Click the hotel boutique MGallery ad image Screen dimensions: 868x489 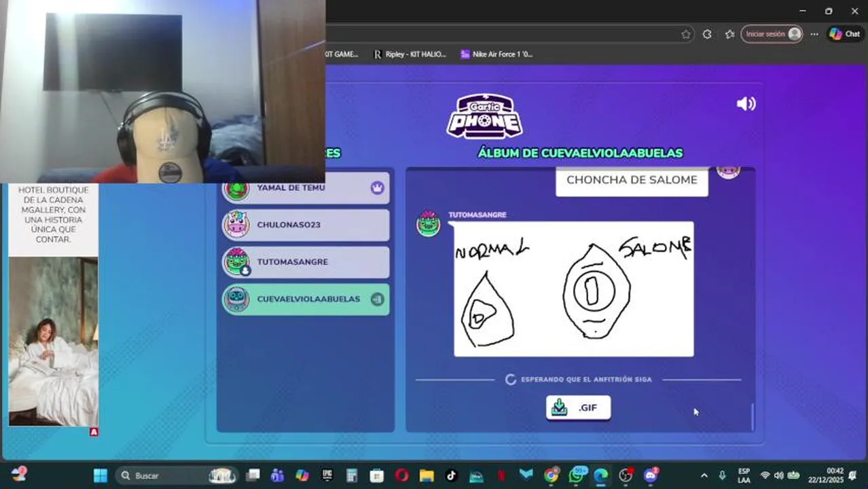click(x=54, y=341)
